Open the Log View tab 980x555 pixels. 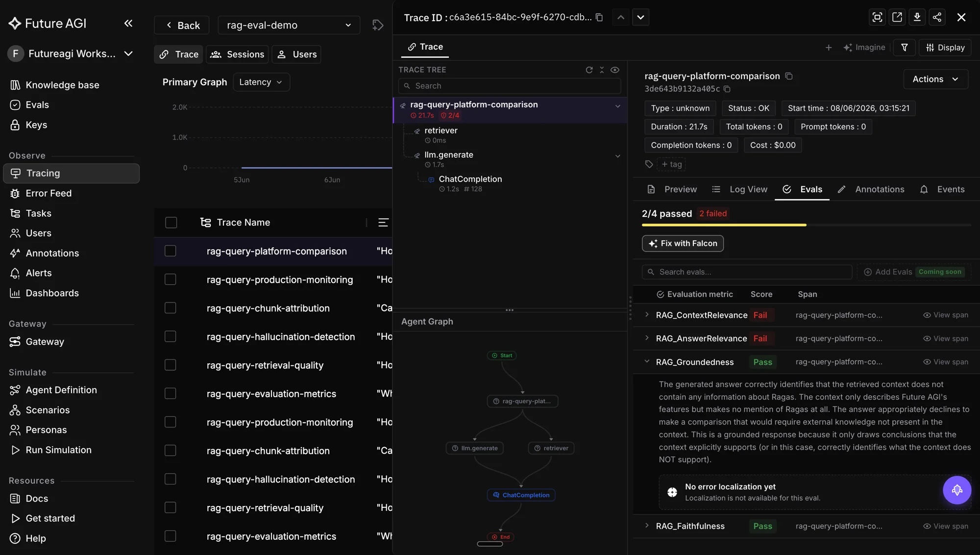[x=740, y=189]
